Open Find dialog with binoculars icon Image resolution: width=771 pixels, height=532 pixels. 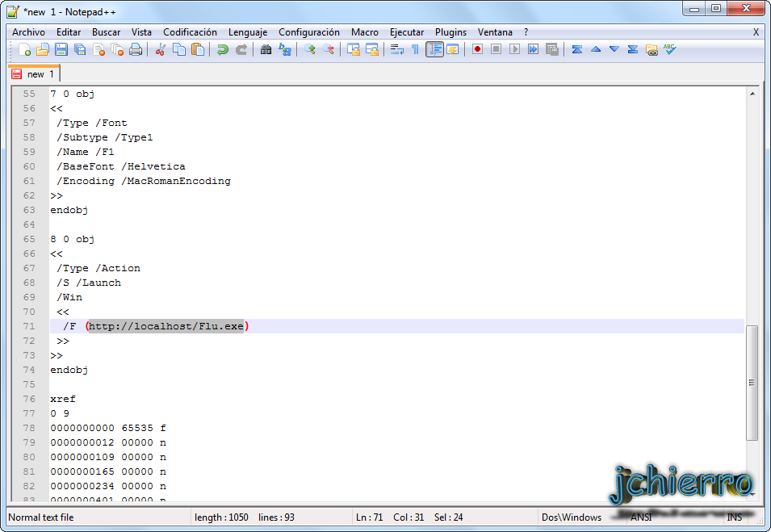[x=266, y=50]
